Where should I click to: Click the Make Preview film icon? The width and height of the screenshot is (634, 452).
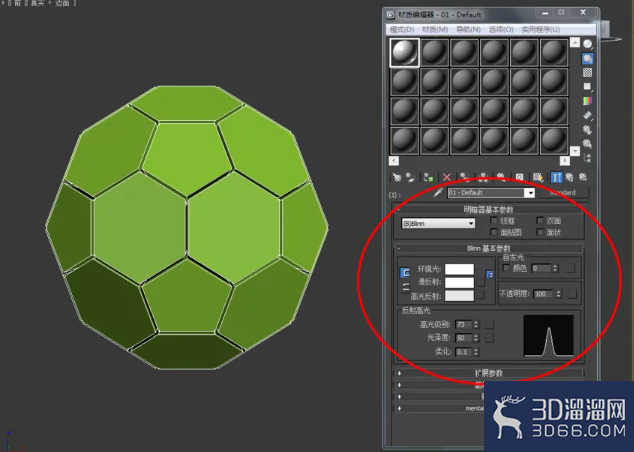(x=588, y=115)
